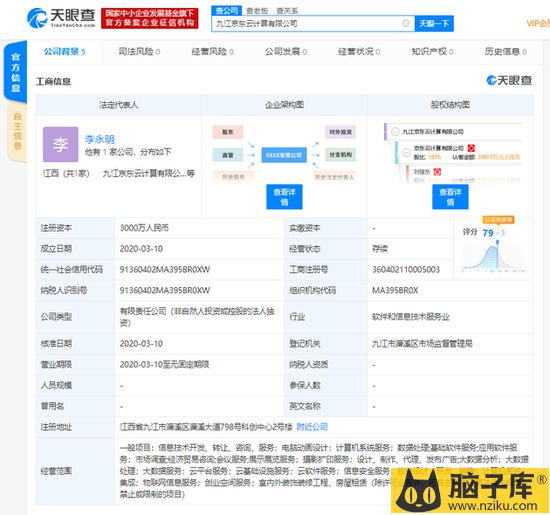Image resolution: width=550 pixels, height=515 pixels.
Task: Open legal representative 李永明 link
Action: click(100, 139)
